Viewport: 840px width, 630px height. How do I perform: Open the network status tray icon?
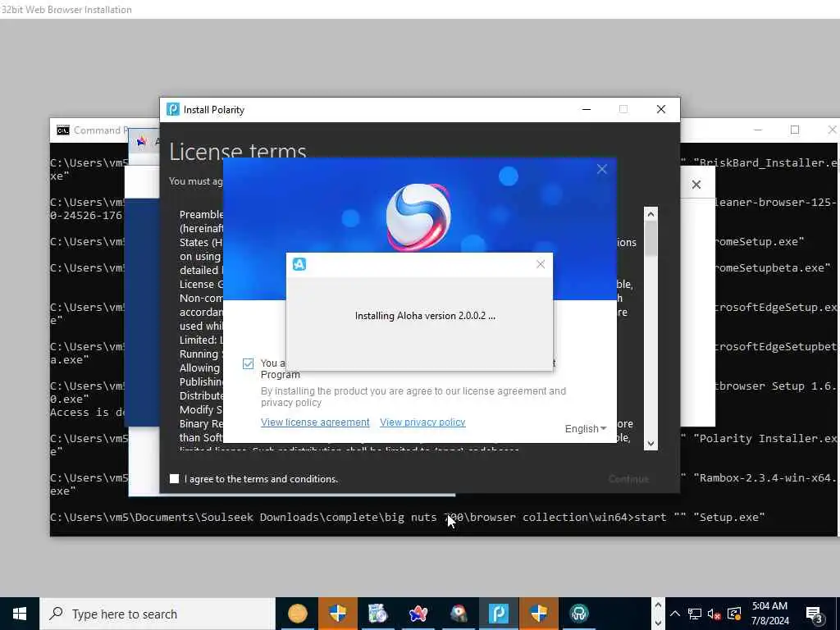tap(694, 614)
